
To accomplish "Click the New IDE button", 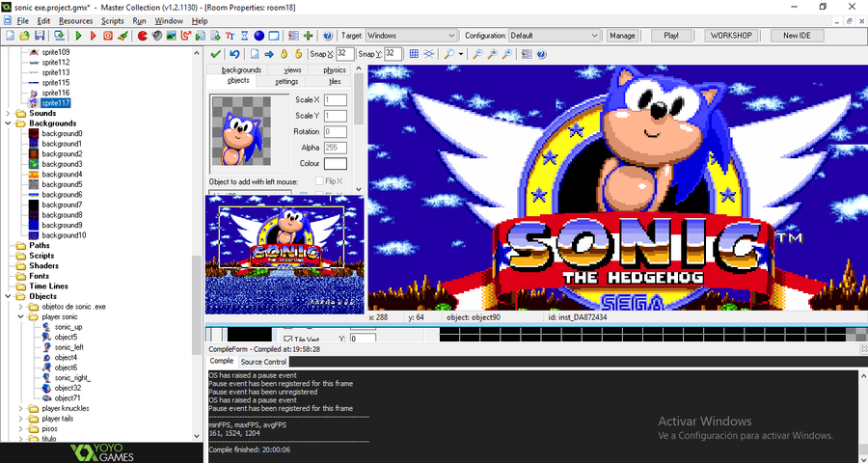I will click(798, 36).
